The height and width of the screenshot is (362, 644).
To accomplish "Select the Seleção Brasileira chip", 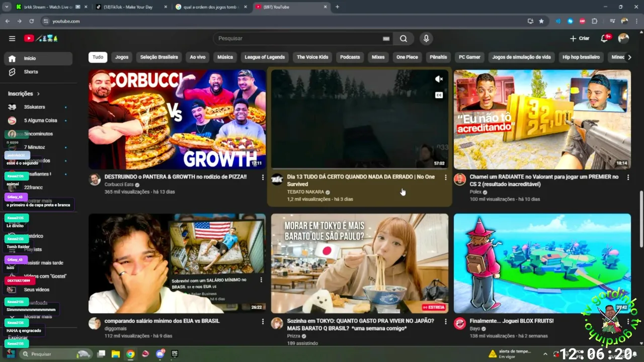I will click(159, 57).
